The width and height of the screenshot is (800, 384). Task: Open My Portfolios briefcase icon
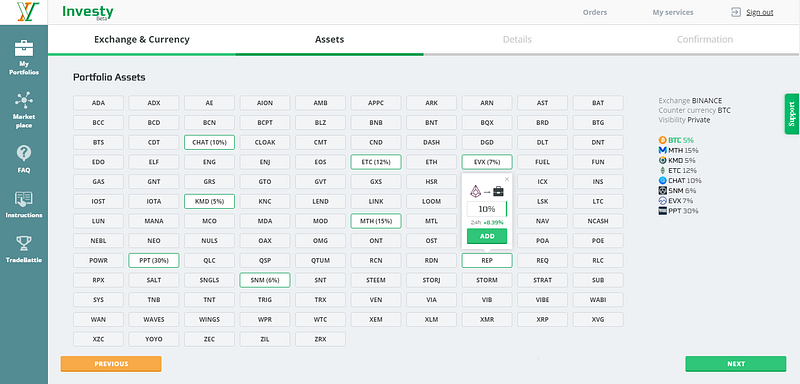point(24,47)
